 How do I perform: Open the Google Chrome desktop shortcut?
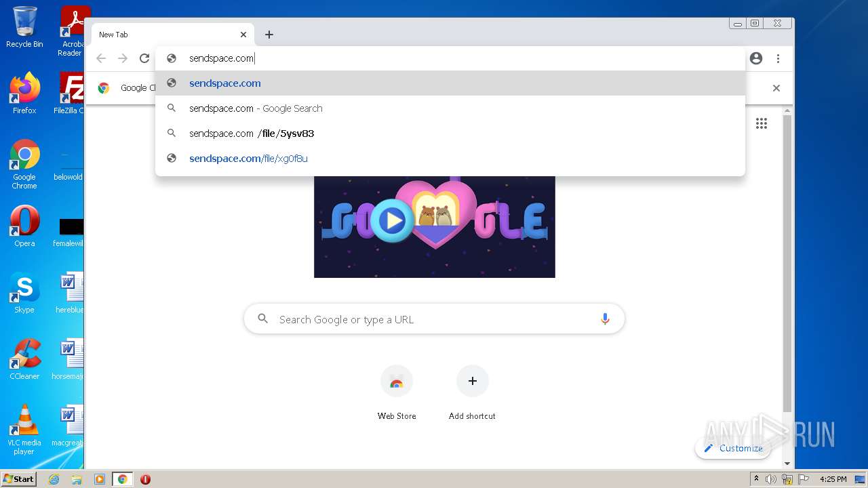click(24, 164)
